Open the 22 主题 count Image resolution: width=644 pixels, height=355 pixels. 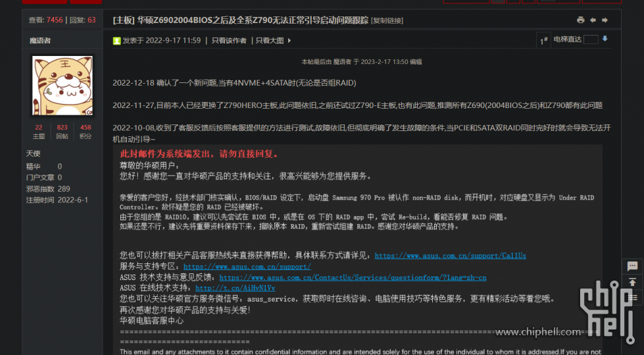click(x=39, y=132)
